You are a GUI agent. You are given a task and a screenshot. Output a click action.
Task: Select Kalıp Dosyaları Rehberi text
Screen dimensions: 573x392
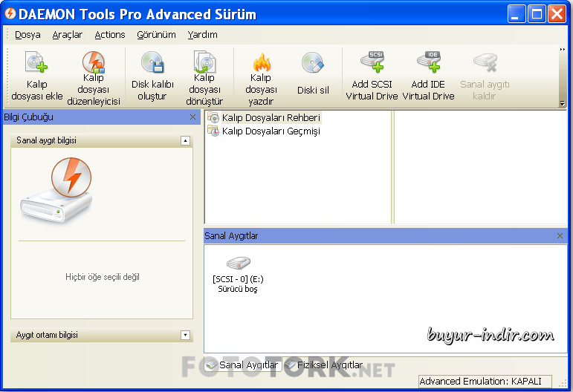pos(271,117)
